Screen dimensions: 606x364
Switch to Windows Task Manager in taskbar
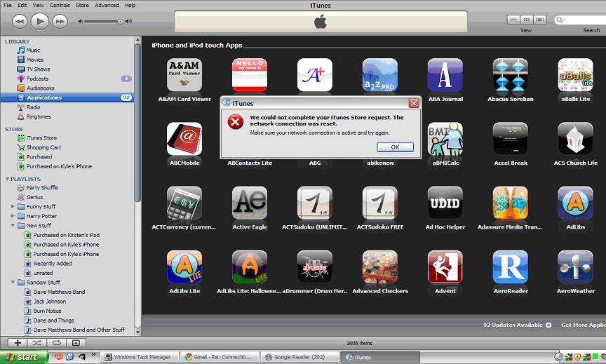(140, 357)
